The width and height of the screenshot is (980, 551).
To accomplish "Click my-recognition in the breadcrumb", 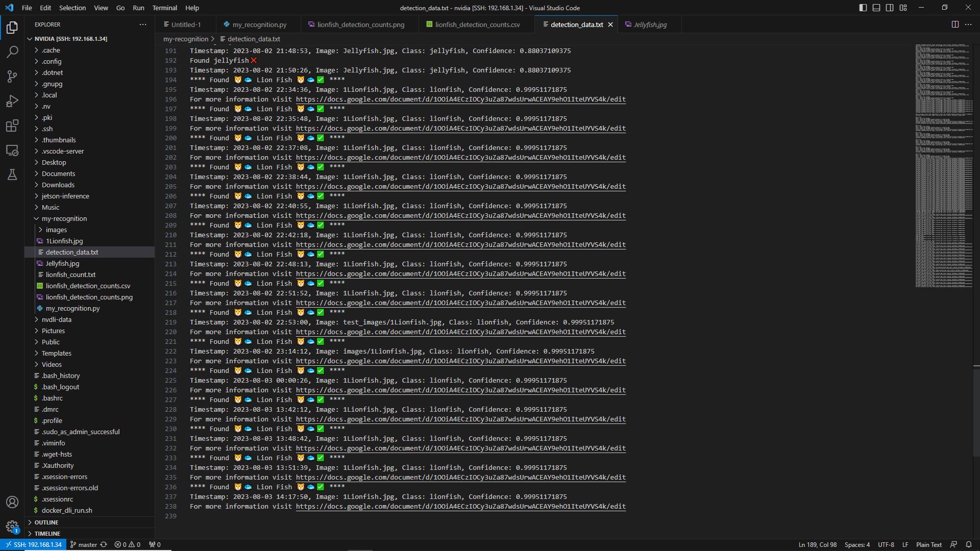I will point(186,39).
